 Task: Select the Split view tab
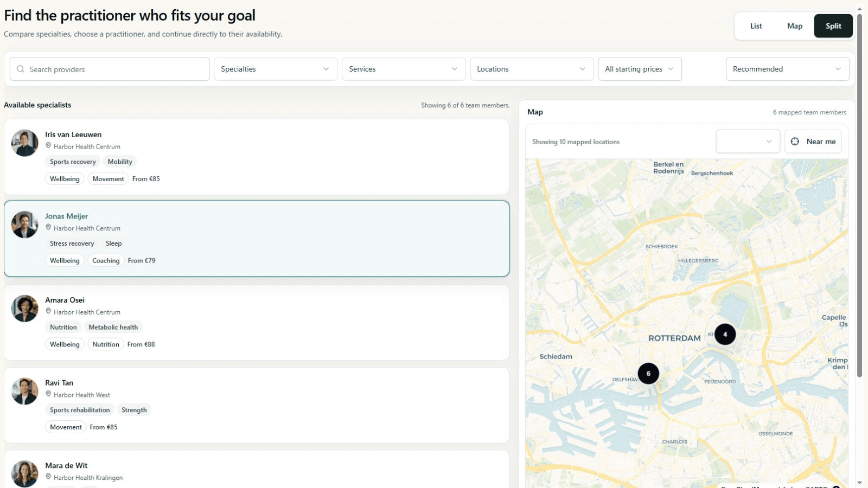tap(833, 26)
